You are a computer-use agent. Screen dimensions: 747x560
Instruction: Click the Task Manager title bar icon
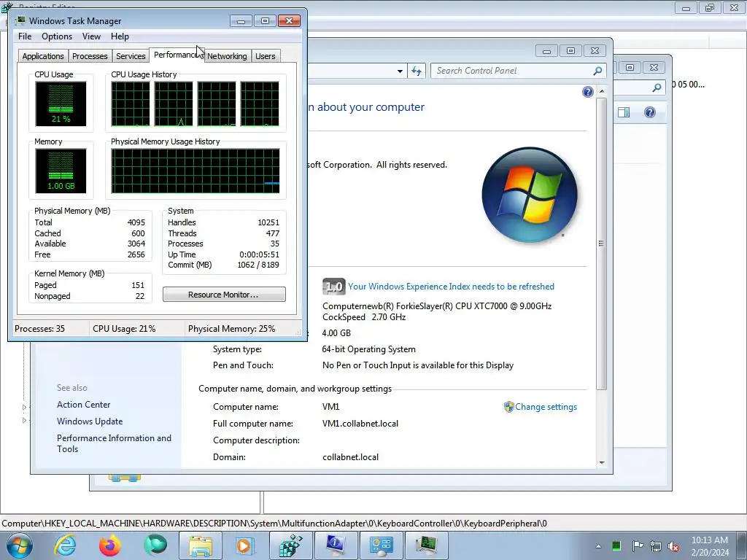20,20
